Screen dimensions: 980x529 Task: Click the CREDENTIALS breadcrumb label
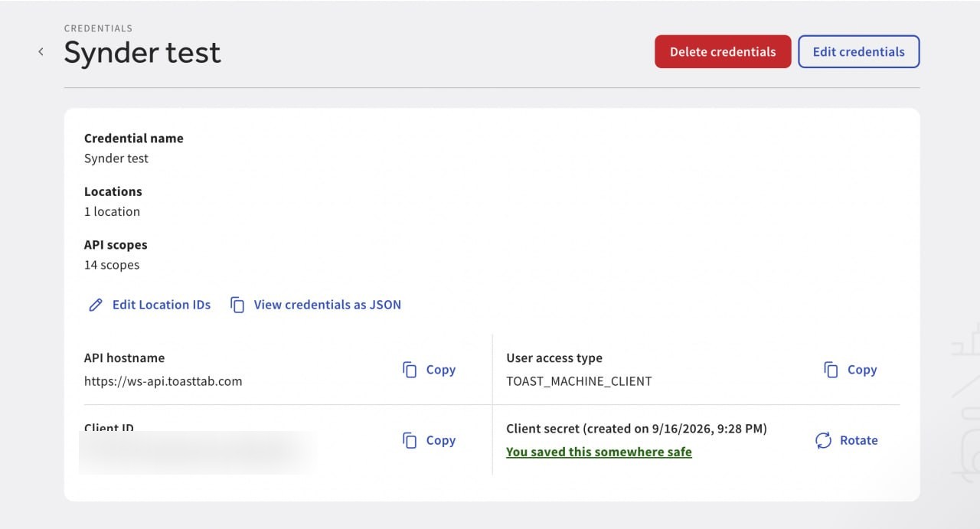click(x=98, y=28)
